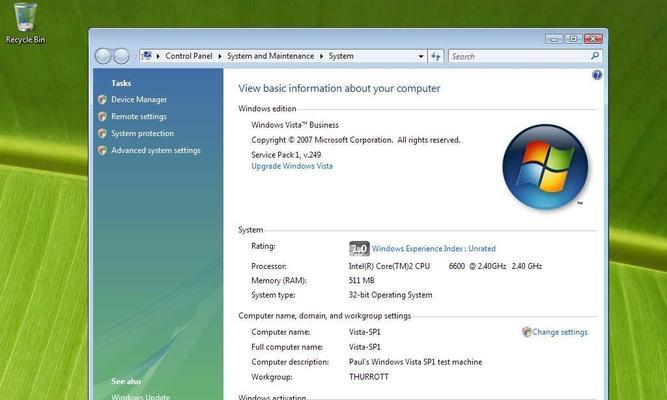Click the Service Pack 1, v.249 text
Viewport: 667px width, 400px height.
click(286, 155)
